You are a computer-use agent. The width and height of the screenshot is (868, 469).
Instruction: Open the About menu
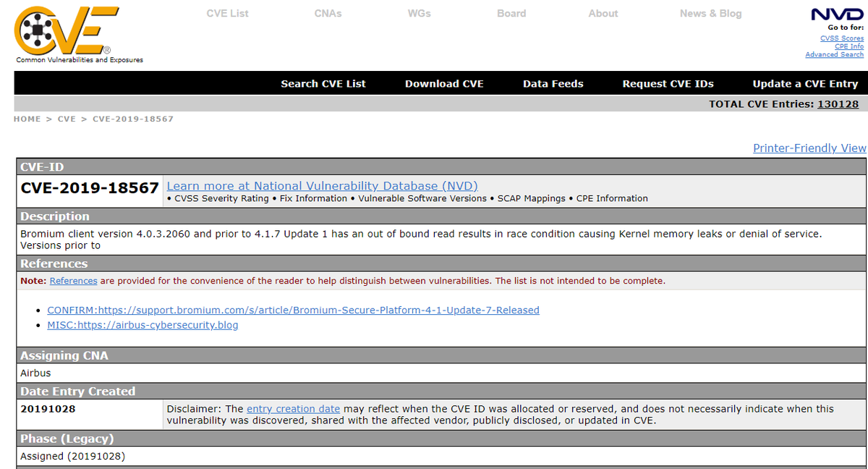point(603,13)
